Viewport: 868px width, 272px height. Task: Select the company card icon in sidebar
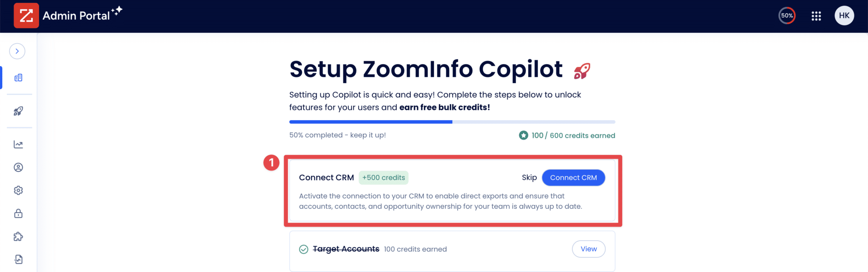coord(18,78)
